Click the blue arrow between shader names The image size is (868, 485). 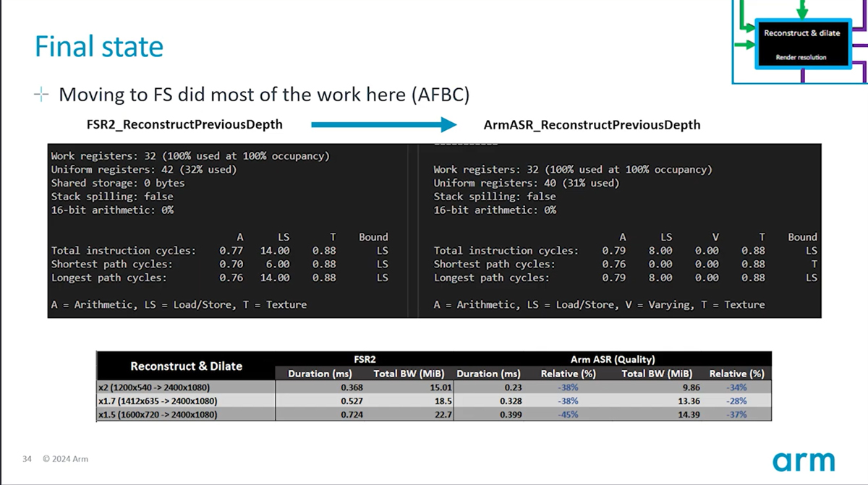coord(383,125)
